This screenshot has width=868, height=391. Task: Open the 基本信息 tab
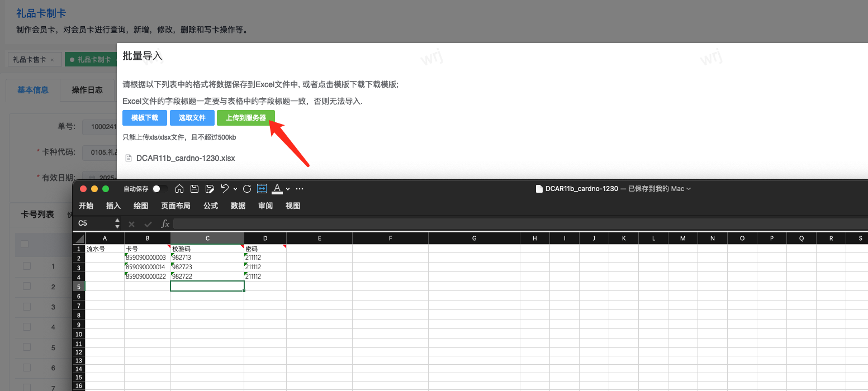click(33, 90)
